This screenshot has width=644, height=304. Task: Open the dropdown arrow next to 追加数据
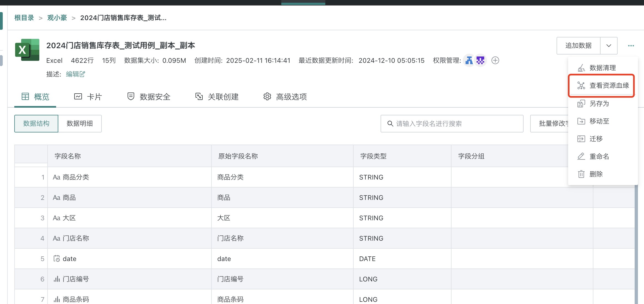[x=609, y=45]
